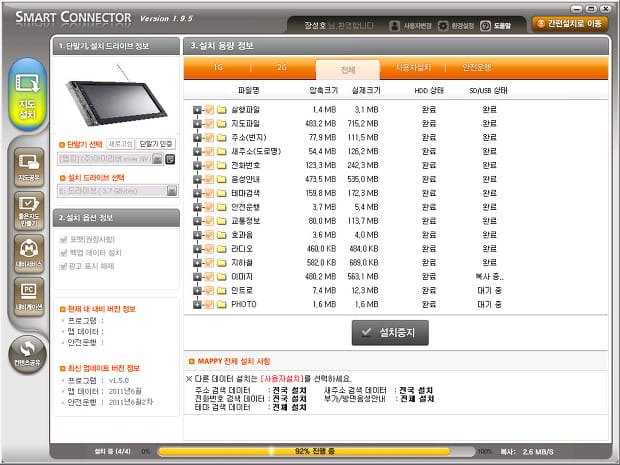Screen dimensions: 620x465
Task: Toggle the 지도파일 checkbox
Action: tap(209, 123)
